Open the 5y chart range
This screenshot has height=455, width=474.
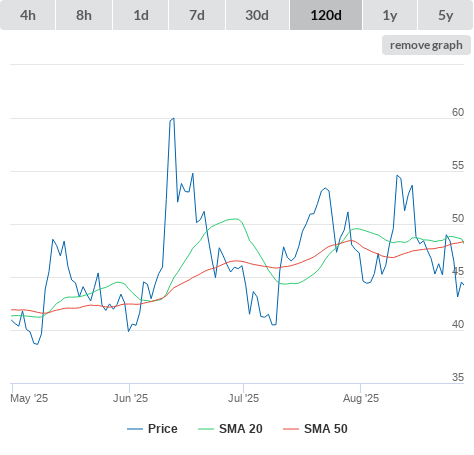click(x=446, y=15)
